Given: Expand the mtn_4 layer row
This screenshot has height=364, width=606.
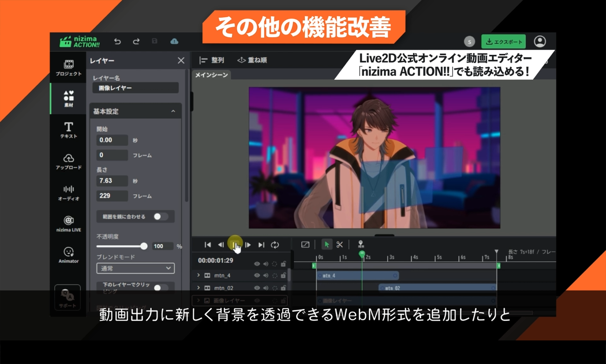Looking at the screenshot, I should 199,275.
